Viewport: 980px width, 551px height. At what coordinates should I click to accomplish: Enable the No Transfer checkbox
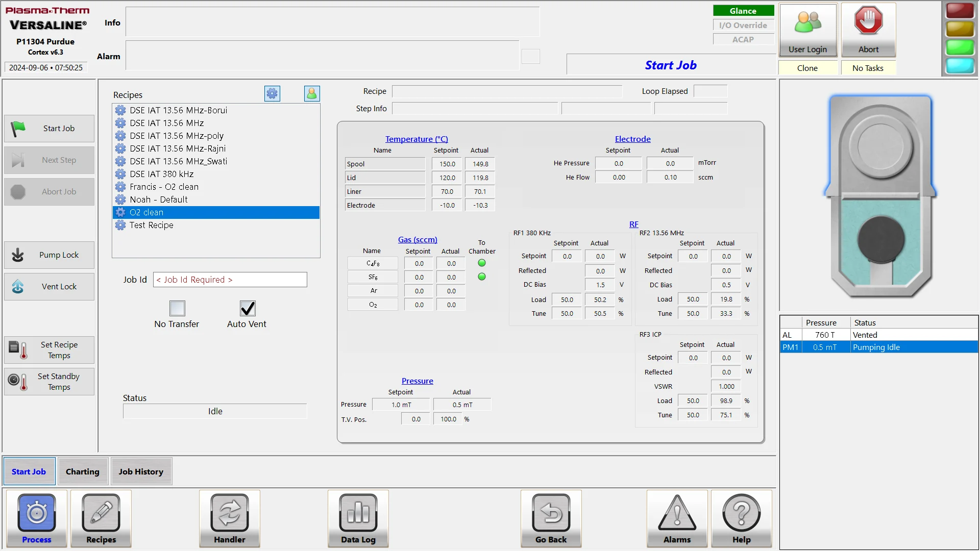coord(177,308)
